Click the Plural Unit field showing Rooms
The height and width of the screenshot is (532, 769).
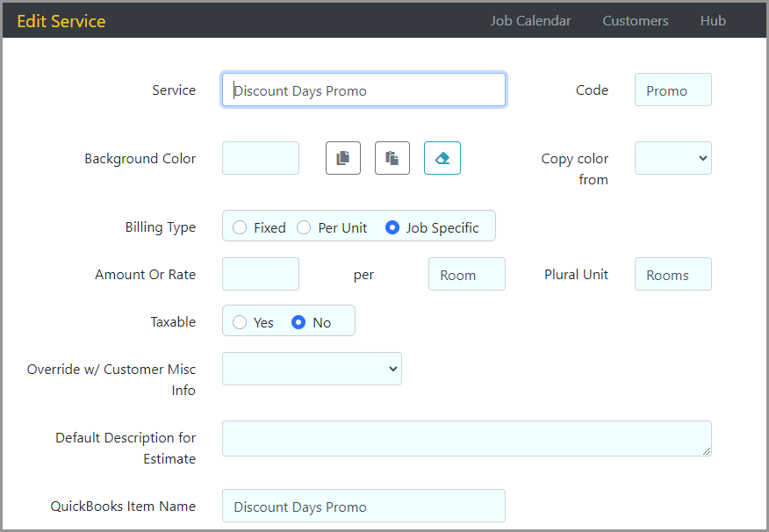coord(672,275)
